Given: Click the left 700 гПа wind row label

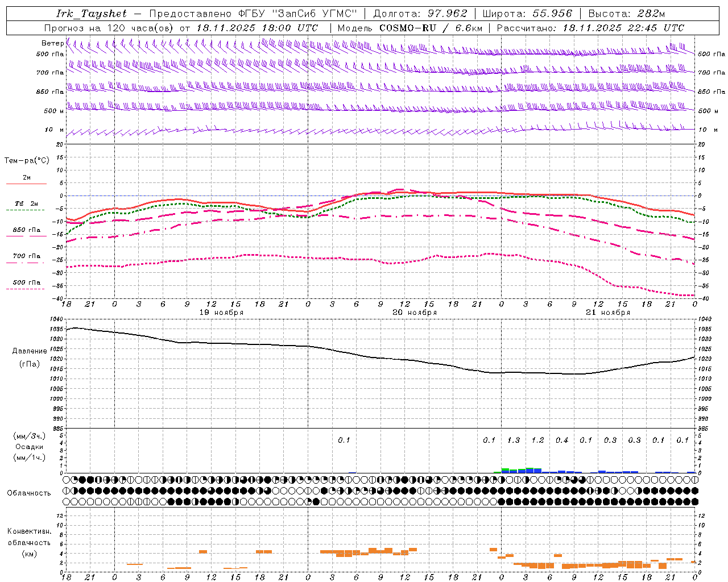Looking at the screenshot, I should point(50,73).
